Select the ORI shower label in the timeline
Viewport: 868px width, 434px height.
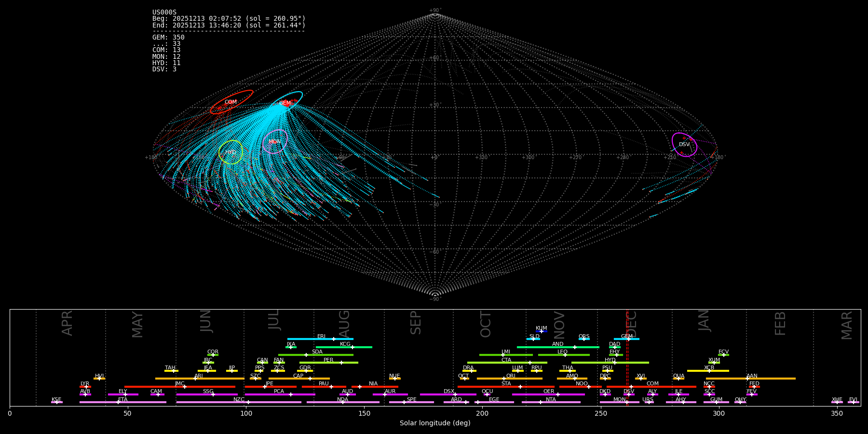click(x=511, y=376)
